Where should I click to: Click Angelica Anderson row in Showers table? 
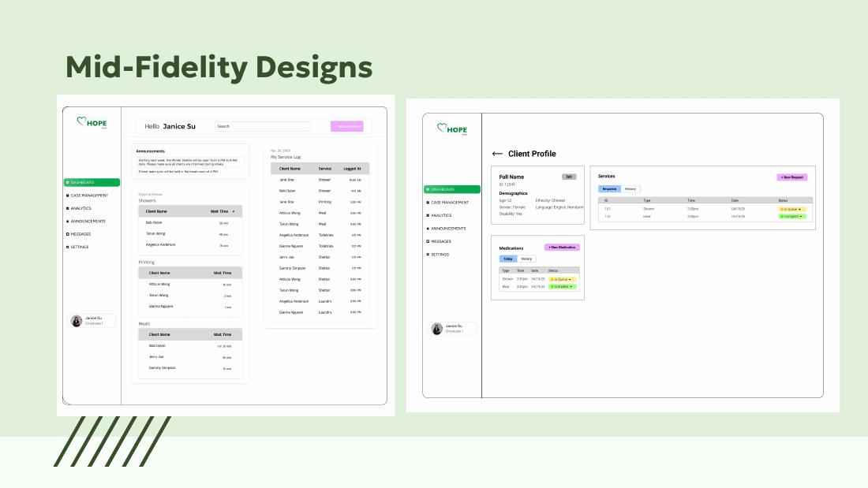click(x=190, y=244)
